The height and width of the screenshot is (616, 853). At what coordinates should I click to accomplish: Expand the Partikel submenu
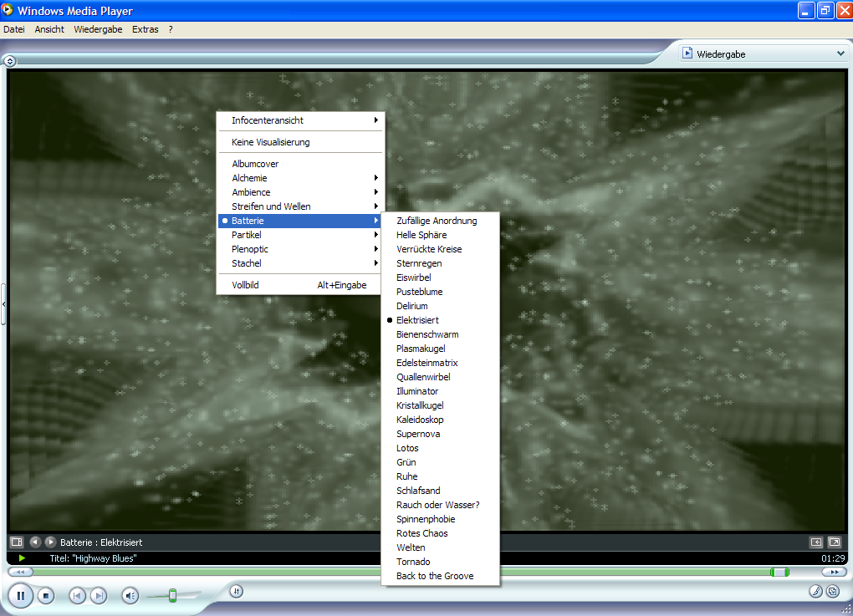(301, 234)
